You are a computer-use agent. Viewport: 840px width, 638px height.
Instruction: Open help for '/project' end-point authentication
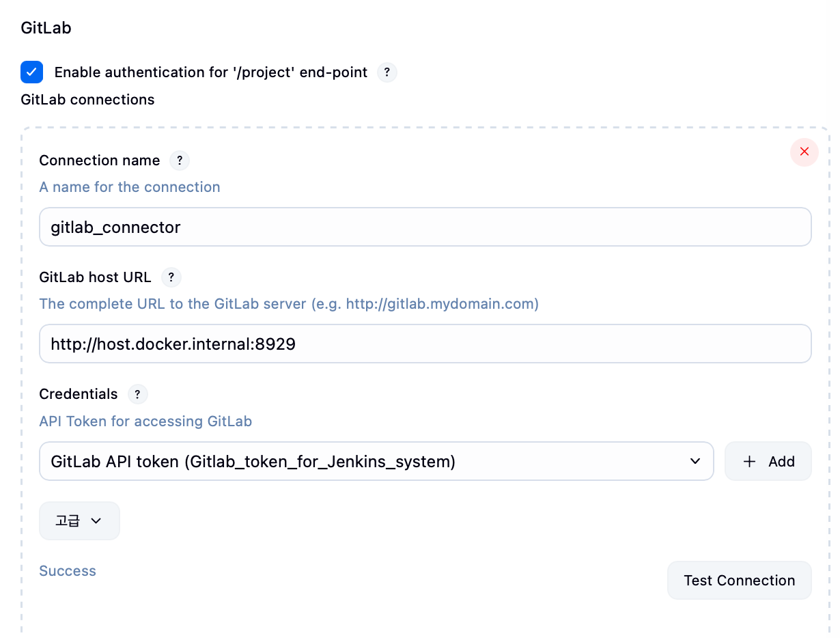tap(387, 72)
